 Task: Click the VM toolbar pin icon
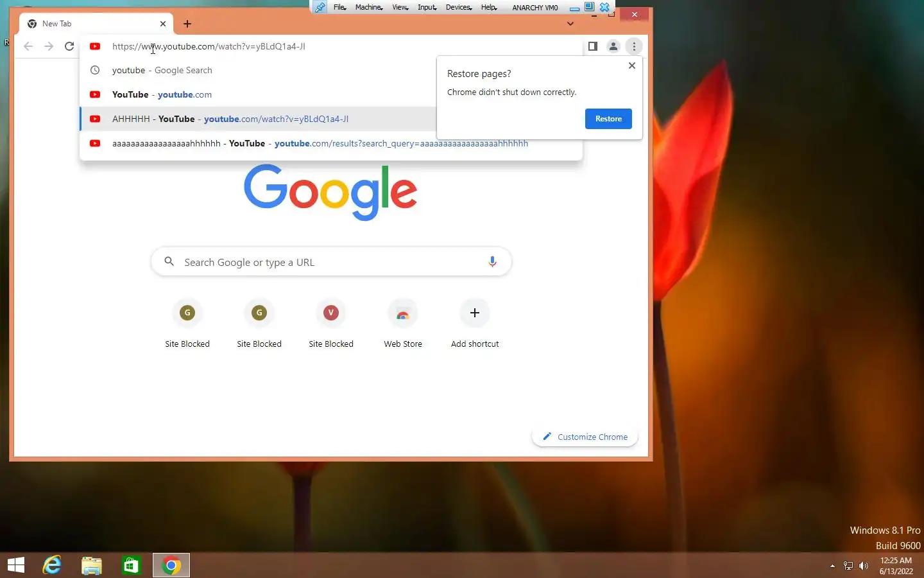[320, 7]
